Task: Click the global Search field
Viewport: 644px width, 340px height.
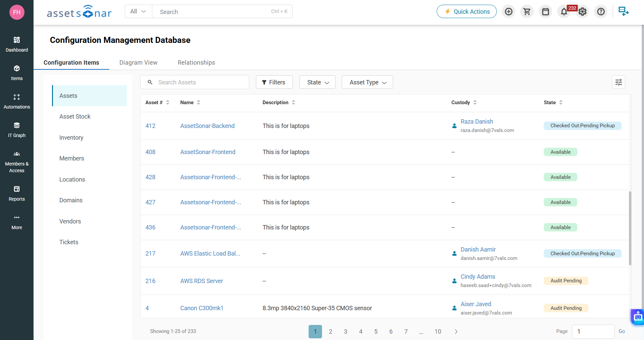Action: point(222,11)
